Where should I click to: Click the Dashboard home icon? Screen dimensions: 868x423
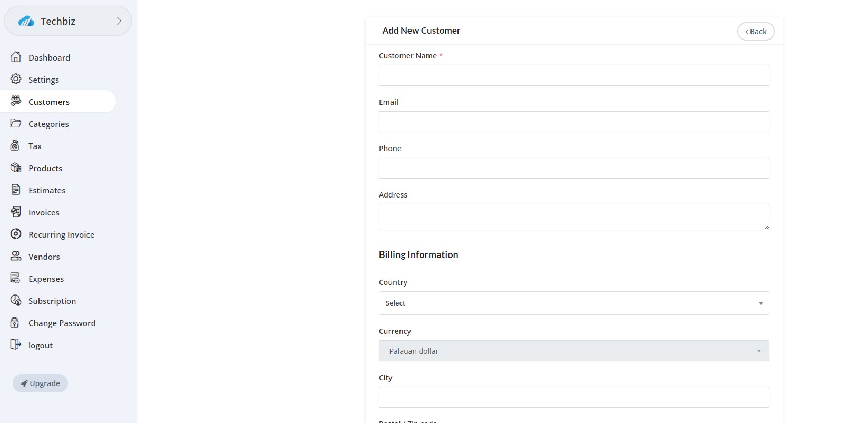click(16, 57)
